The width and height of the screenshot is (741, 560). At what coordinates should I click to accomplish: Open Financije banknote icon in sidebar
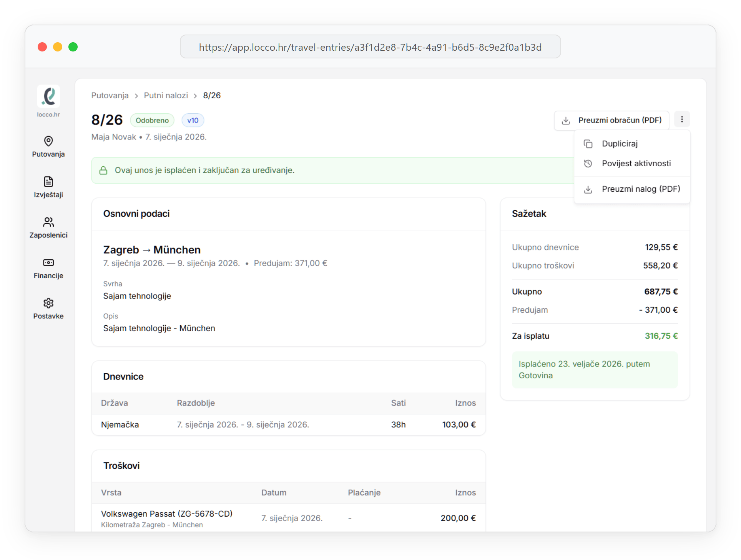point(48,263)
